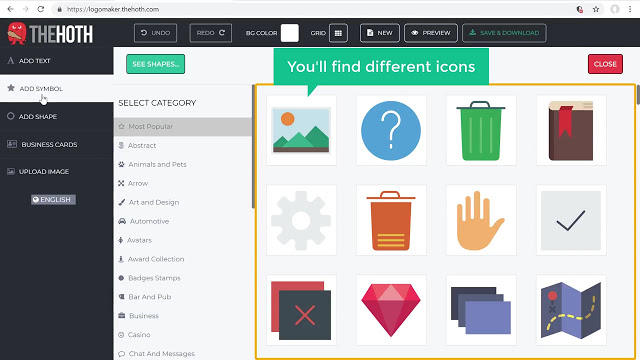Open the BG Color swatch
The width and height of the screenshot is (640, 360).
[290, 33]
